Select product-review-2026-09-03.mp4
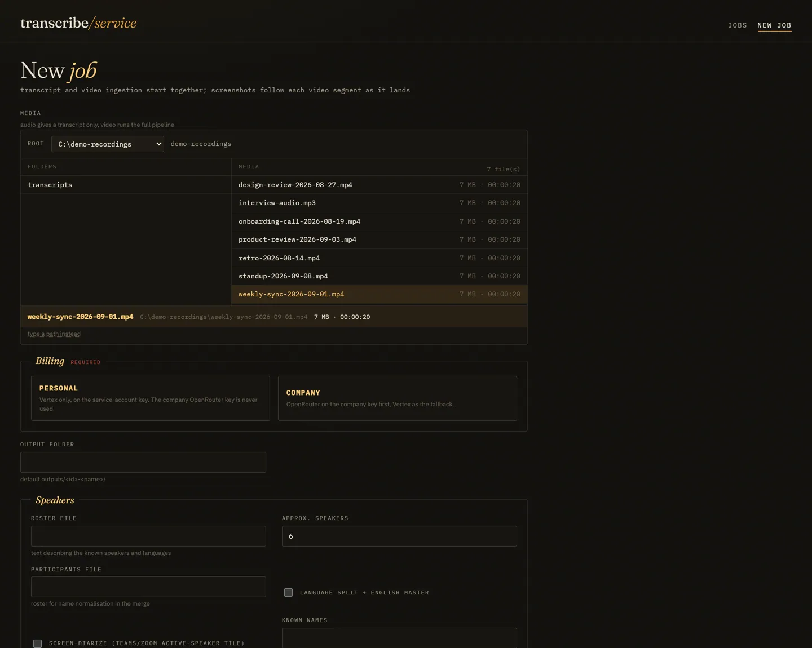Viewport: 812px width, 648px height. point(379,239)
